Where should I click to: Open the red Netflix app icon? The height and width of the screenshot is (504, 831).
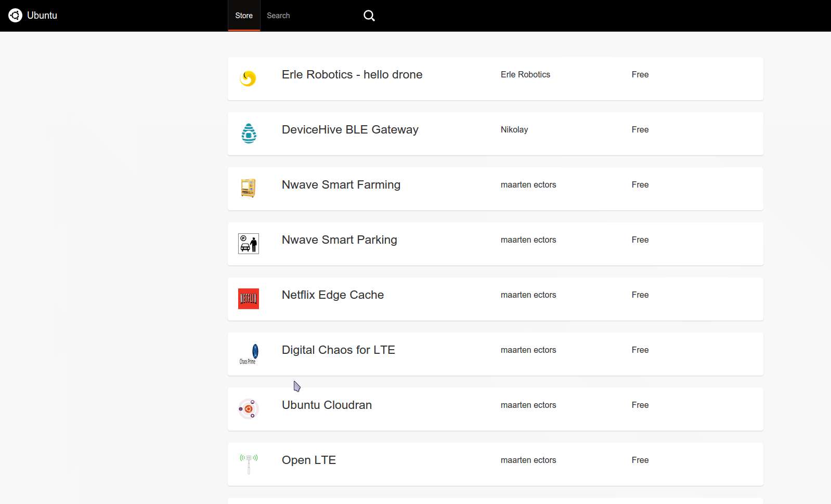coord(249,299)
